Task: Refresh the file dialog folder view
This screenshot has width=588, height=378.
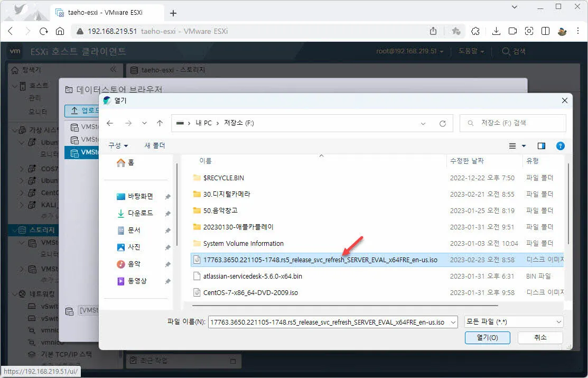Action: point(443,123)
